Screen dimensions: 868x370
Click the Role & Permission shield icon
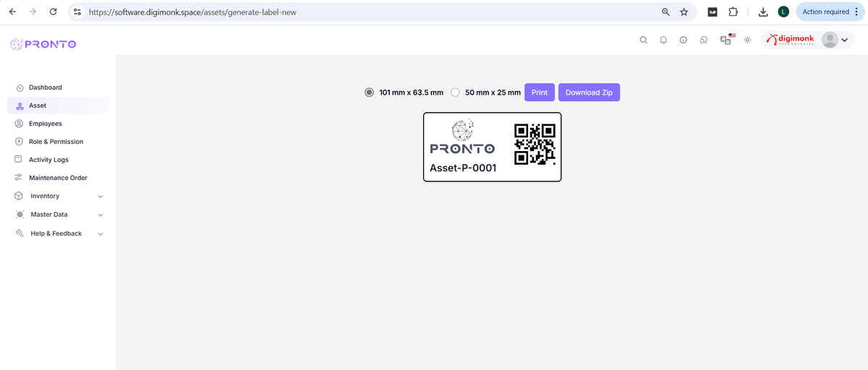coord(20,142)
